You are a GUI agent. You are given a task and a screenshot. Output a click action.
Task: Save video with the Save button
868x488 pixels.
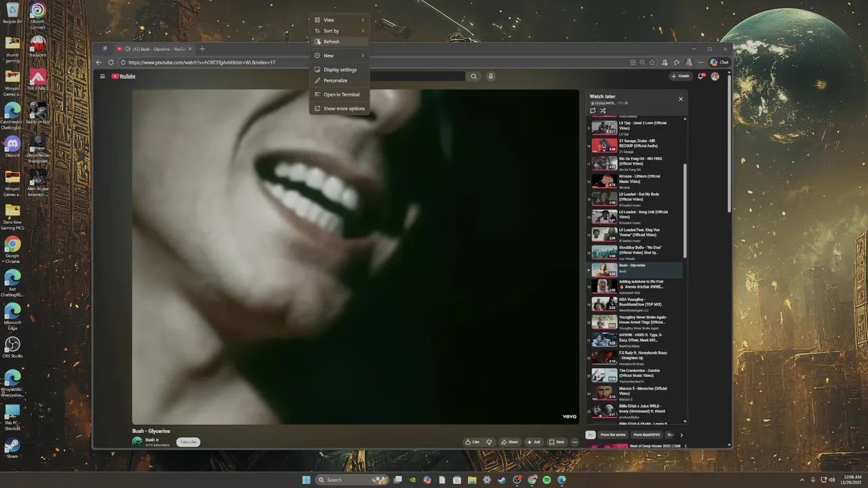pyautogui.click(x=557, y=442)
